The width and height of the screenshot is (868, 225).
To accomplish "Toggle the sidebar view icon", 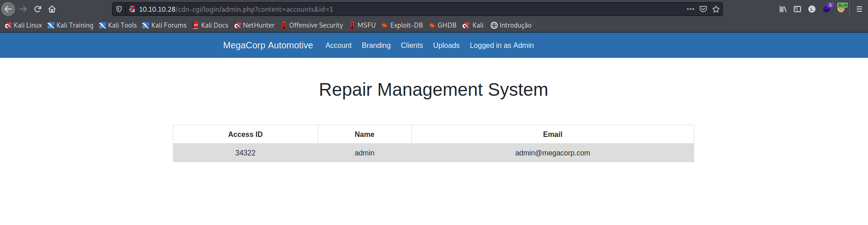I will (x=797, y=9).
